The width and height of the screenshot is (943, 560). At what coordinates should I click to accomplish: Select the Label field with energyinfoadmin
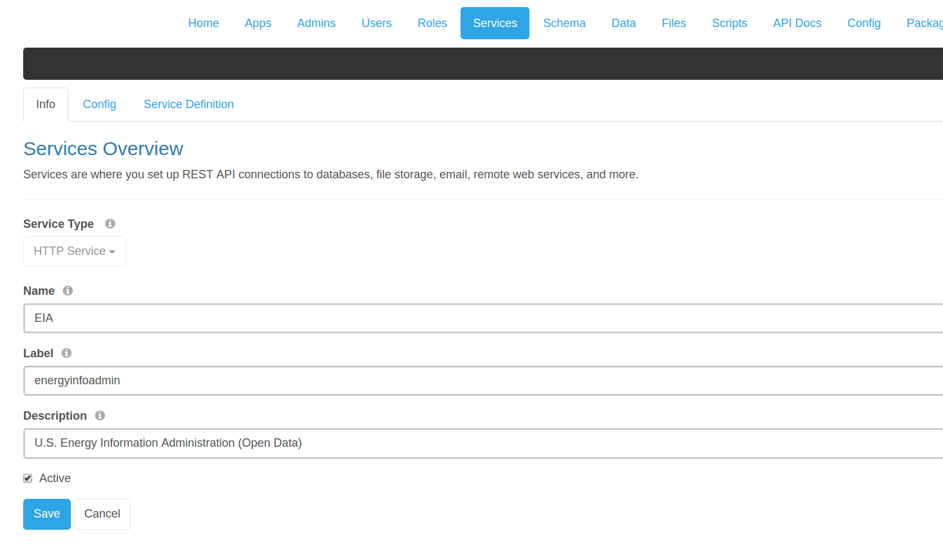point(258,380)
